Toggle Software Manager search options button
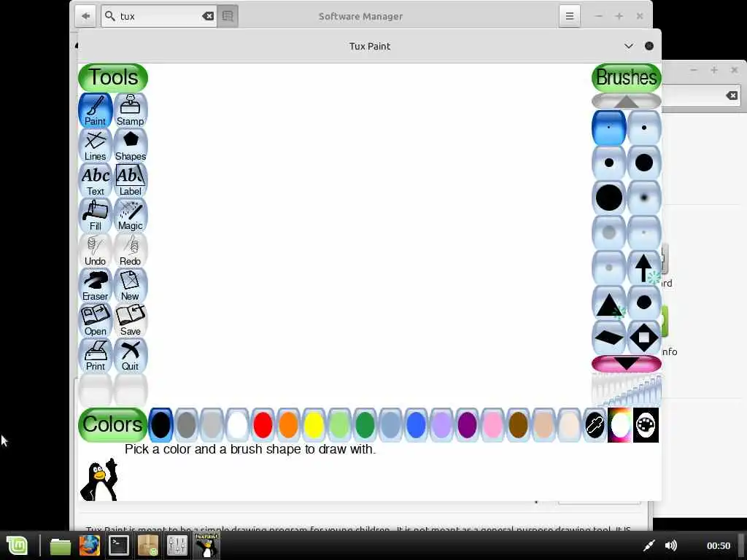Image resolution: width=747 pixels, height=560 pixels. click(228, 16)
